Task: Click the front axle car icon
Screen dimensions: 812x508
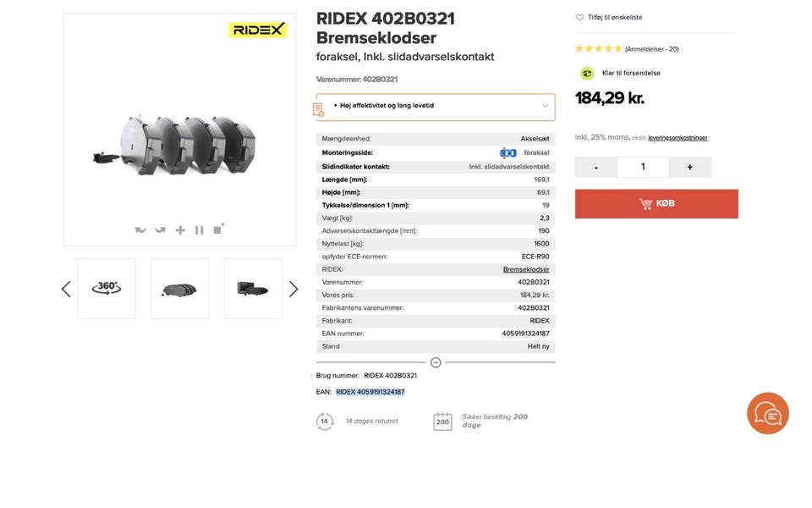Action: click(507, 153)
